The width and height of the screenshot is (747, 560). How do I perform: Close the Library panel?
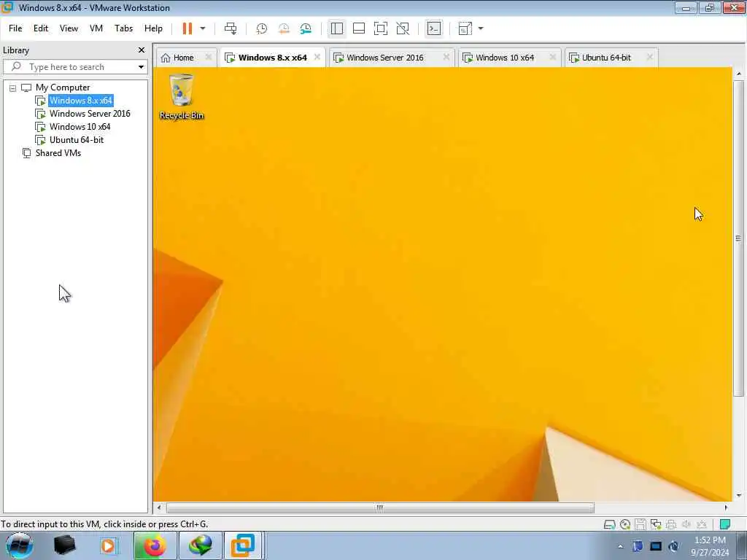(x=142, y=50)
